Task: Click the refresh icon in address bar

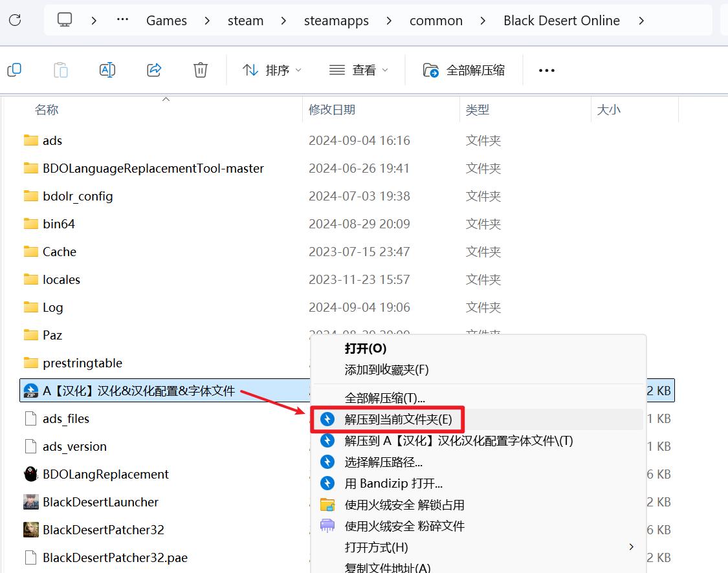Action: coord(15,20)
